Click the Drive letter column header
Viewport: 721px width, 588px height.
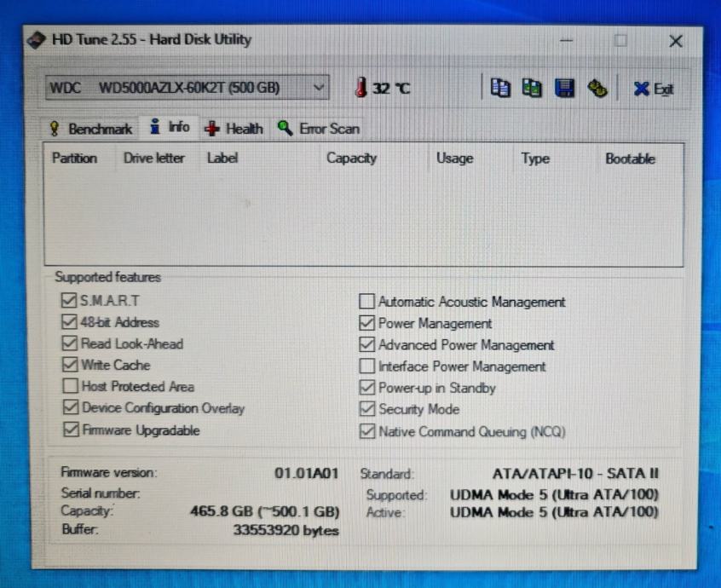154,159
